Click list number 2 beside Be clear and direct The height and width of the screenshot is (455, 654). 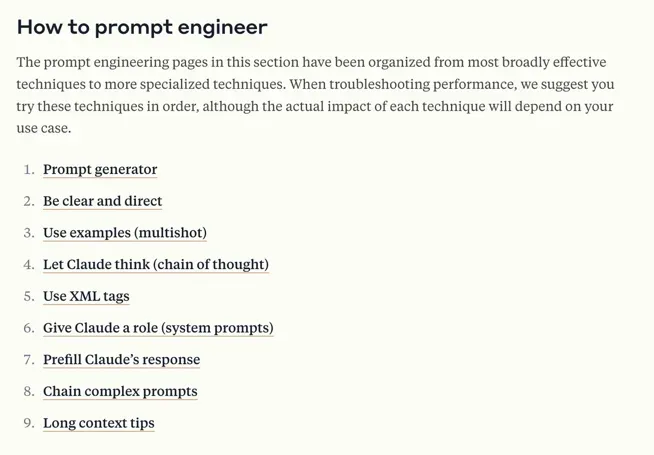29,201
